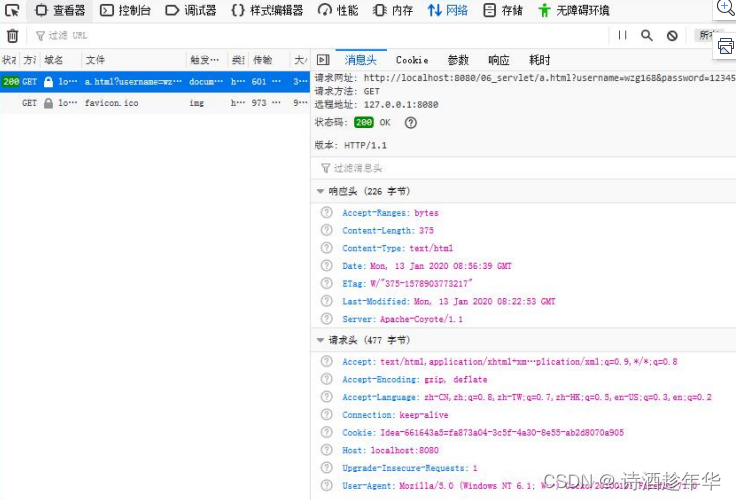
Task: Clear network log with trash icon
Action: 13,36
